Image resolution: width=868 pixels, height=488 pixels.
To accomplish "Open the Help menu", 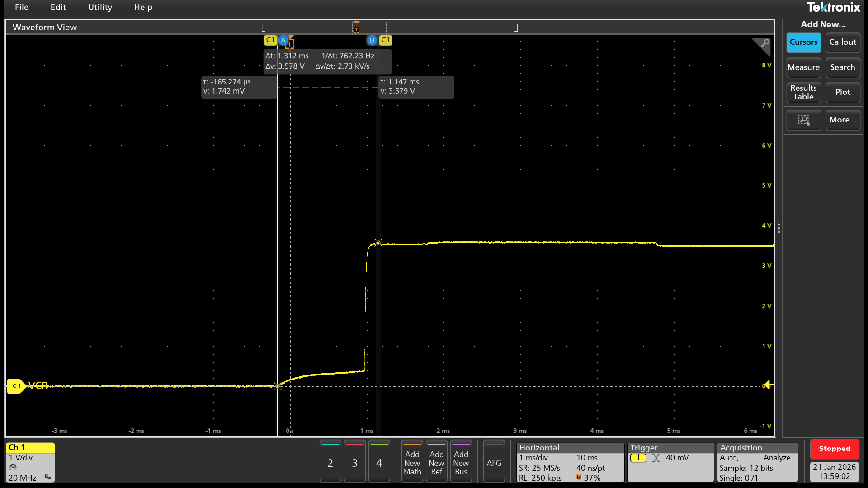I will pyautogui.click(x=143, y=7).
